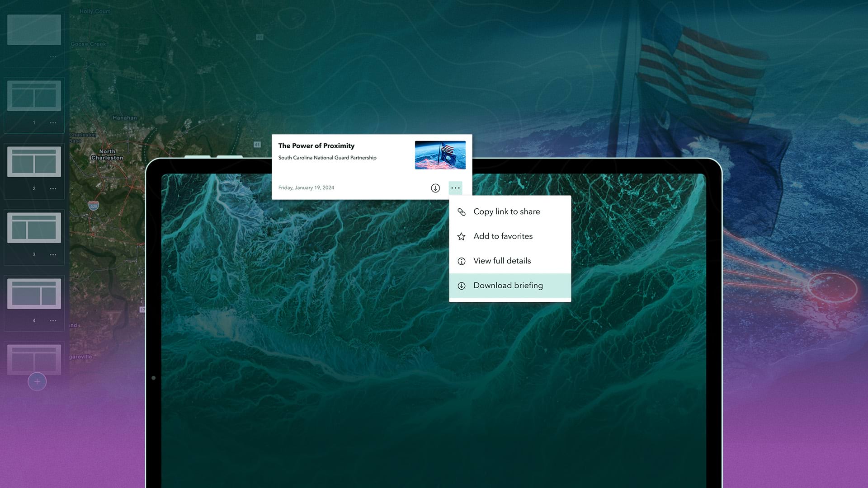Click the download icon on briefing card
The height and width of the screenshot is (488, 868).
(435, 188)
